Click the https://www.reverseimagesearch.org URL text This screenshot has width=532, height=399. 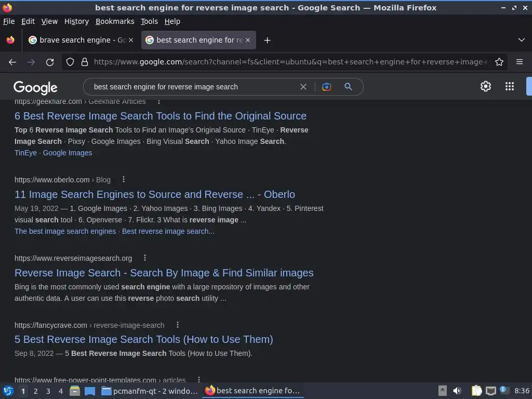(x=73, y=258)
